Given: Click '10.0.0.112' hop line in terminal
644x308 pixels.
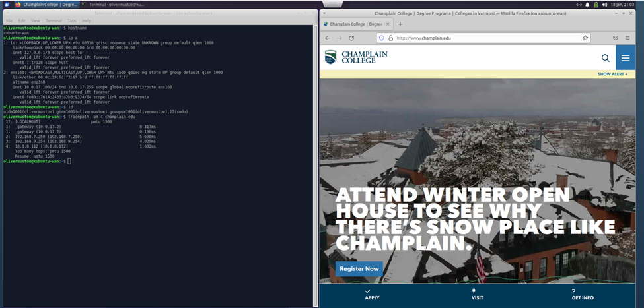Looking at the screenshot, I should tap(81, 146).
